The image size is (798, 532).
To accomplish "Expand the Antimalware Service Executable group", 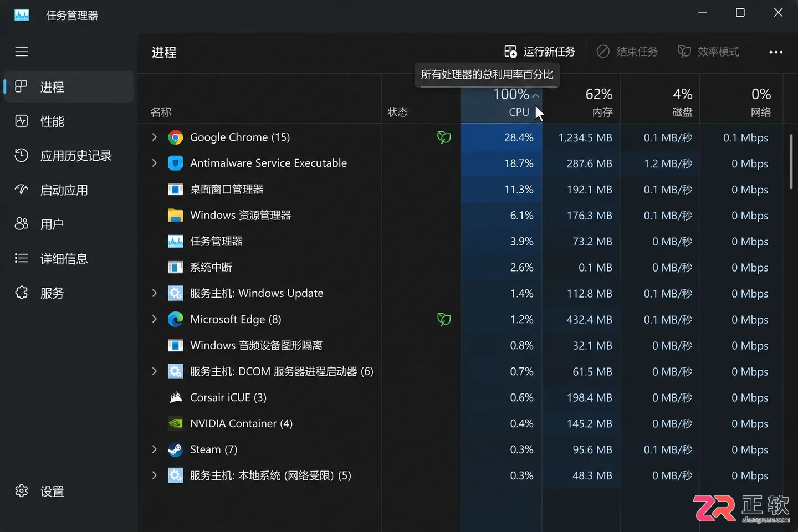I will [155, 163].
